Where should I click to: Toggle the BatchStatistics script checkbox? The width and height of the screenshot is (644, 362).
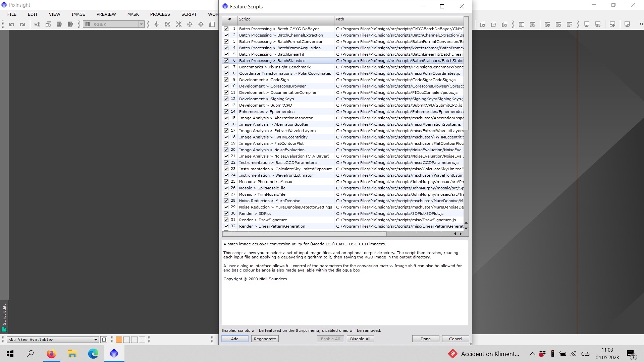pyautogui.click(x=226, y=61)
